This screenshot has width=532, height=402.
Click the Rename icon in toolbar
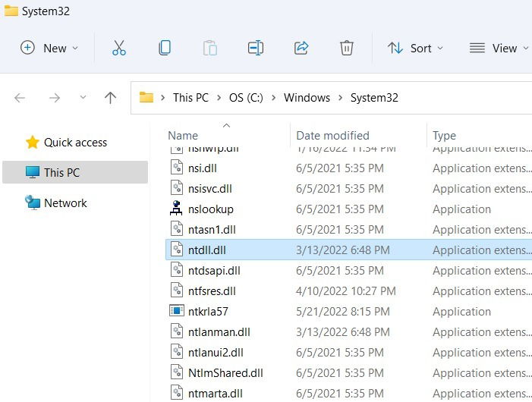[256, 48]
